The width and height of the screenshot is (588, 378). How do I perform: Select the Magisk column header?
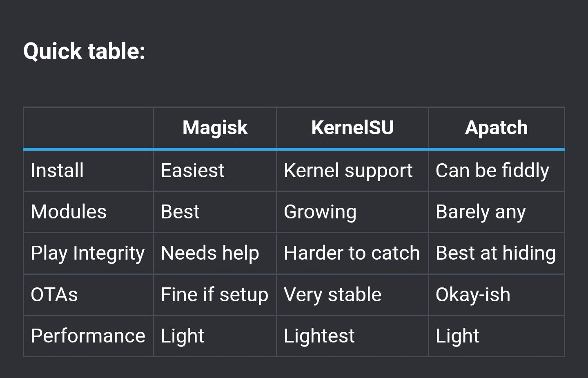pos(215,128)
